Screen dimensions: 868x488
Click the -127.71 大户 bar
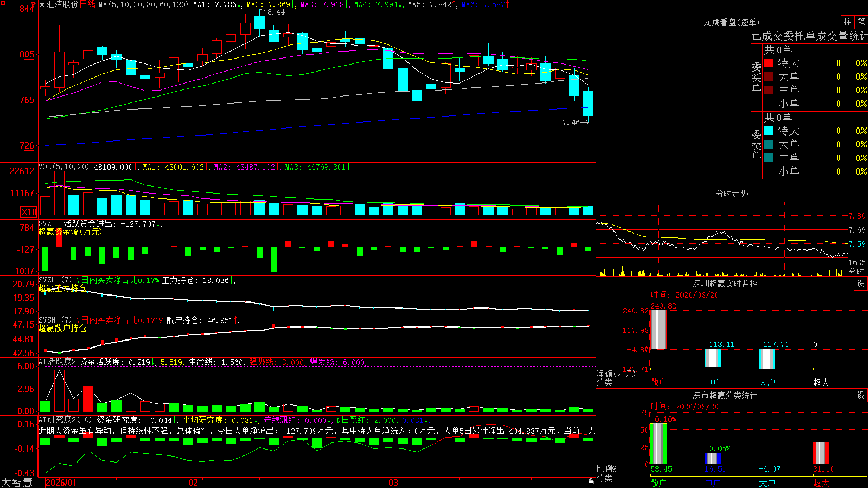(x=767, y=359)
